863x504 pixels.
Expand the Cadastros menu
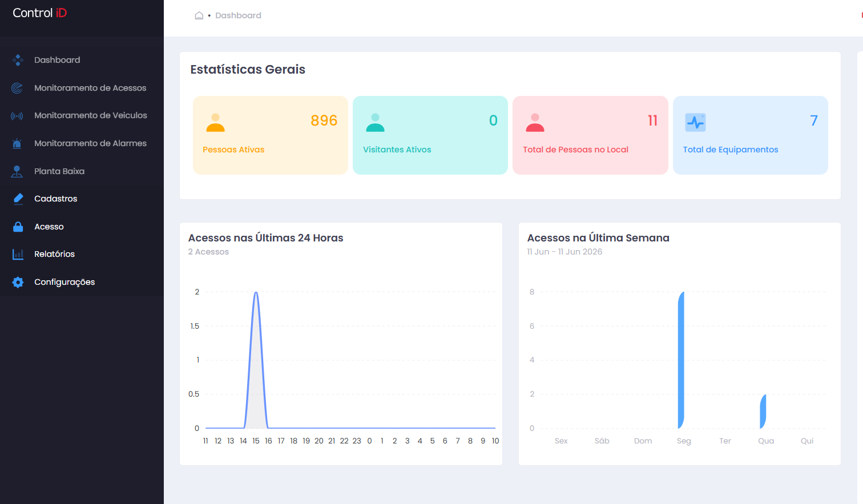(82, 199)
